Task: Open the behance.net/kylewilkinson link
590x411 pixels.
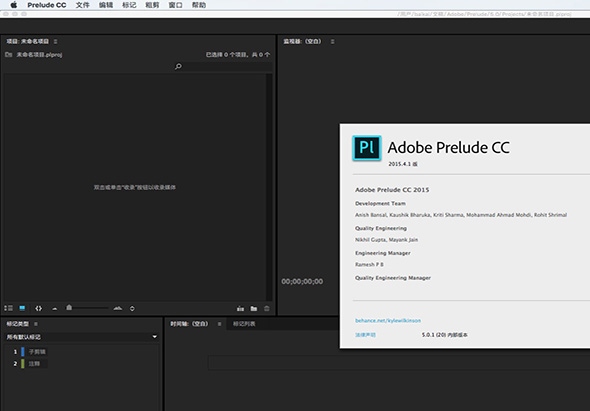Action: (388, 321)
